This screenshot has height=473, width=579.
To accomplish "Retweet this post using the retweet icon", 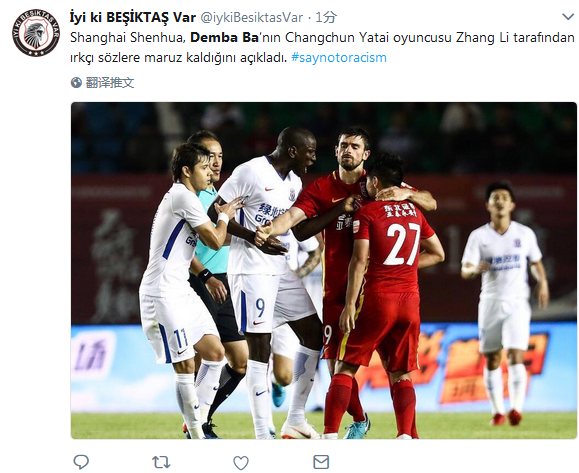I will pos(161,462).
